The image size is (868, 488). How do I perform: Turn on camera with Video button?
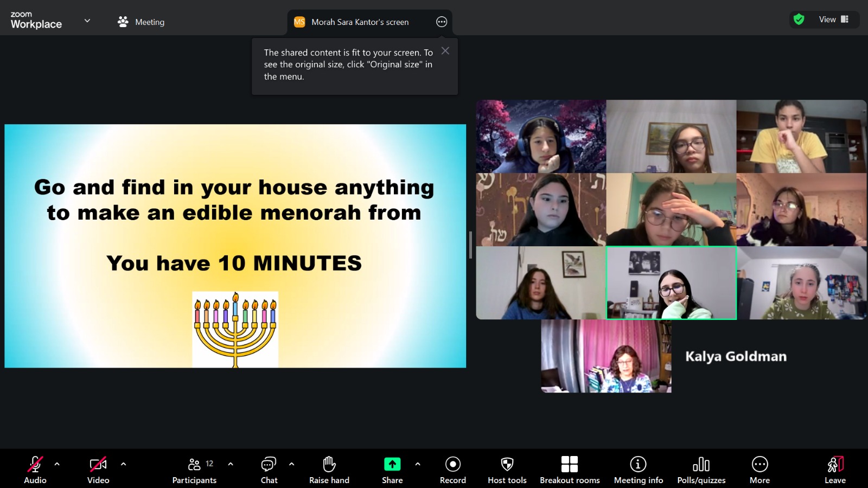(98, 470)
